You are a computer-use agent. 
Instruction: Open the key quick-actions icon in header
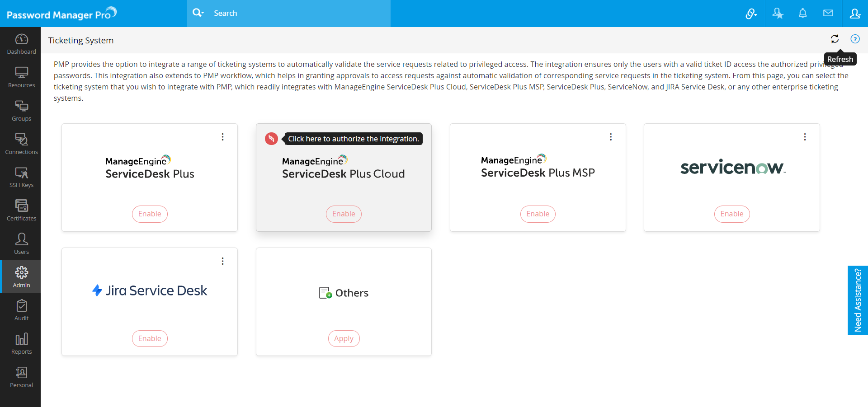(751, 14)
